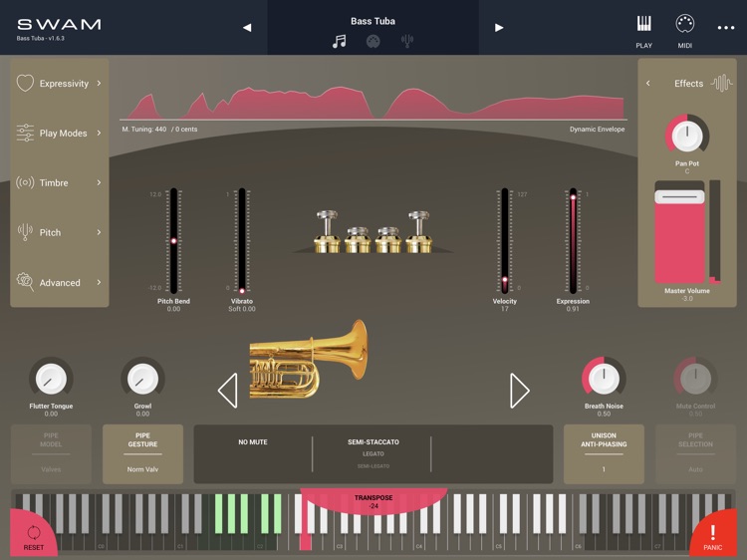Image resolution: width=747 pixels, height=560 pixels.
Task: Select SEMI-LEGATO articulation
Action: pyautogui.click(x=373, y=466)
